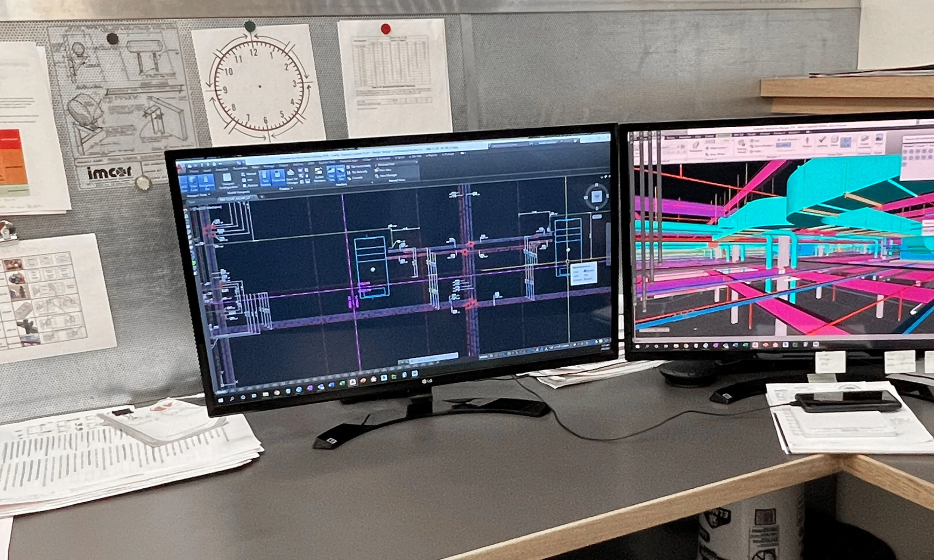Click Enable Sectioning in Navisworks ribbon

pos(865,142)
